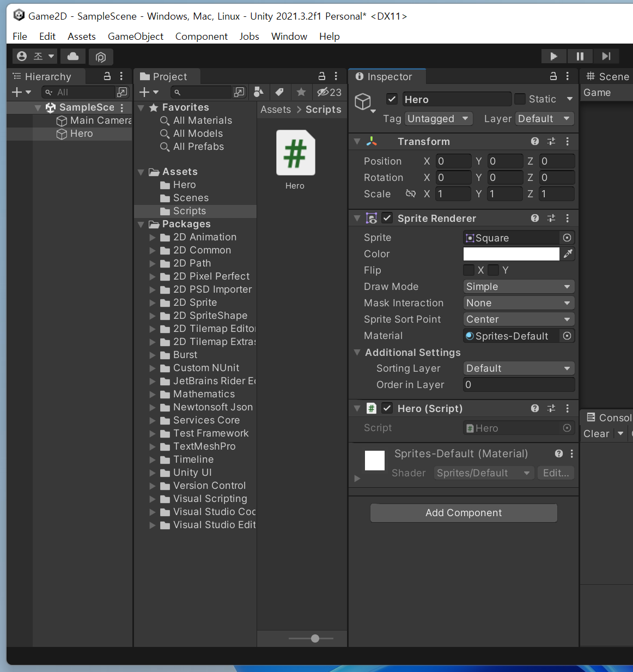The width and height of the screenshot is (633, 672).
Task: Toggle constrained proportions for Scale
Action: (411, 193)
